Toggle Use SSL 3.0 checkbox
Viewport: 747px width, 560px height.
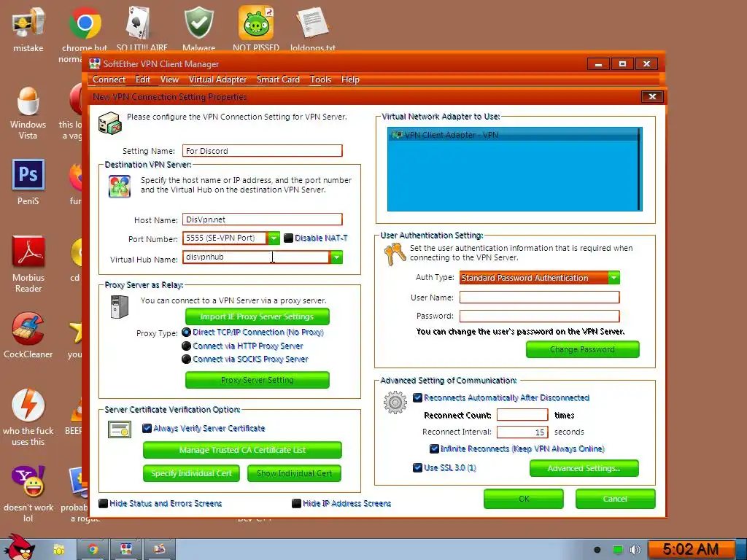(x=417, y=467)
